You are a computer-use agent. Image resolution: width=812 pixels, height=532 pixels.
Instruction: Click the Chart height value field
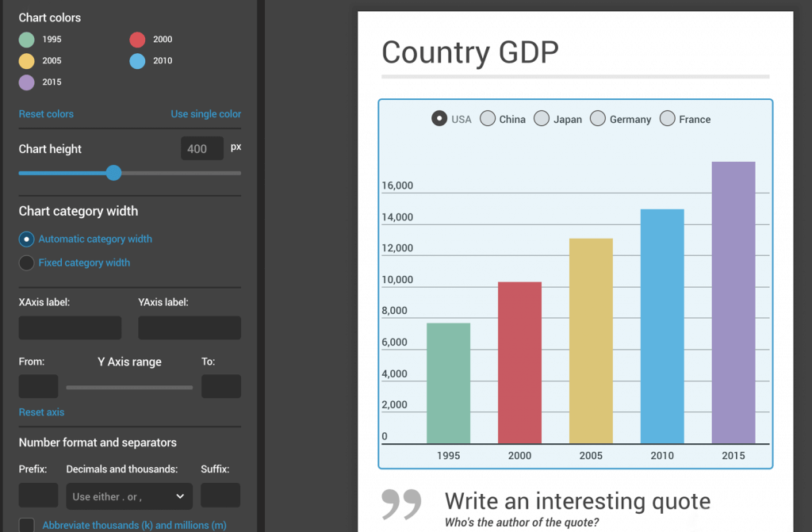(201, 147)
